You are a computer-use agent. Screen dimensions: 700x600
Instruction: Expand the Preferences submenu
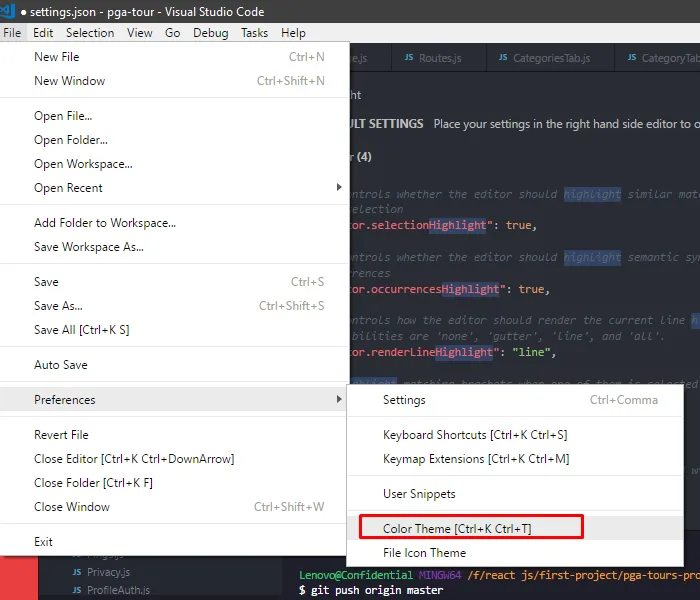pyautogui.click(x=175, y=400)
